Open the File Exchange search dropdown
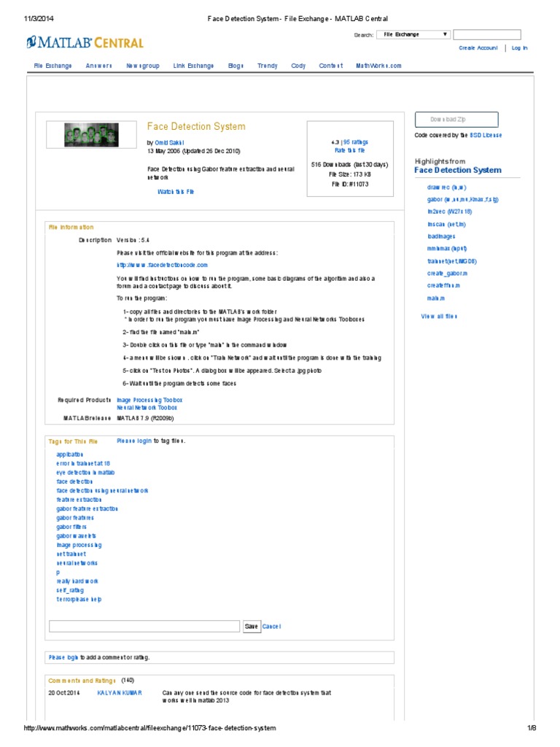The width and height of the screenshot is (560, 747). [x=413, y=34]
